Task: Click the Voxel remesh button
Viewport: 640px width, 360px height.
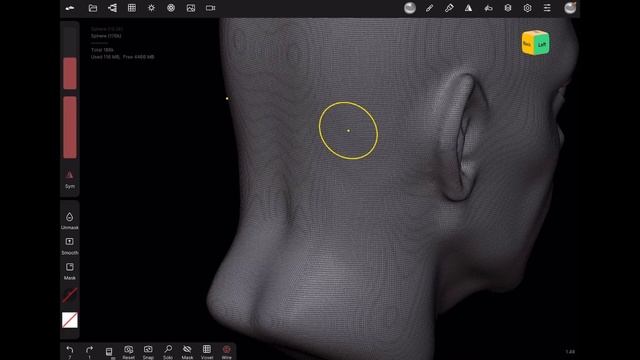Action: point(207,352)
